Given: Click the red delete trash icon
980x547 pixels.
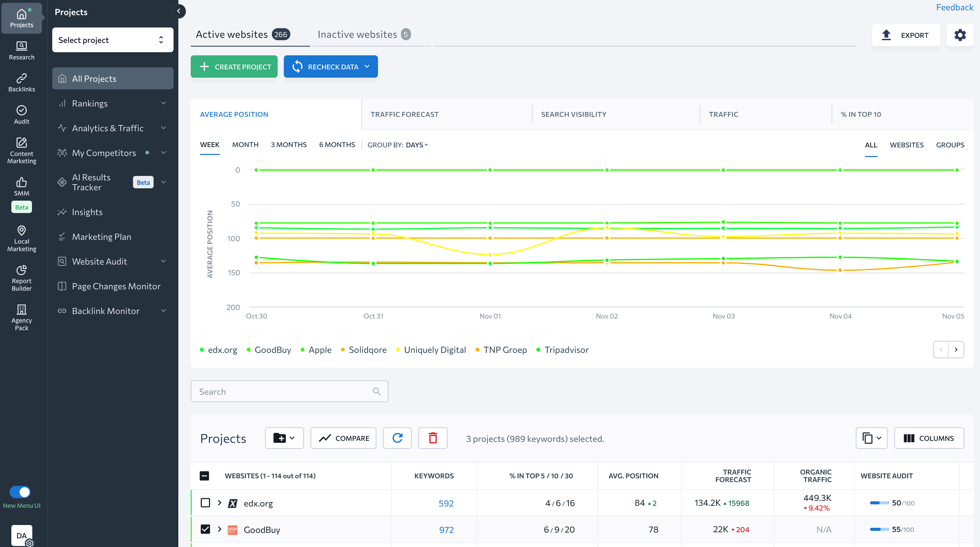Looking at the screenshot, I should [433, 438].
